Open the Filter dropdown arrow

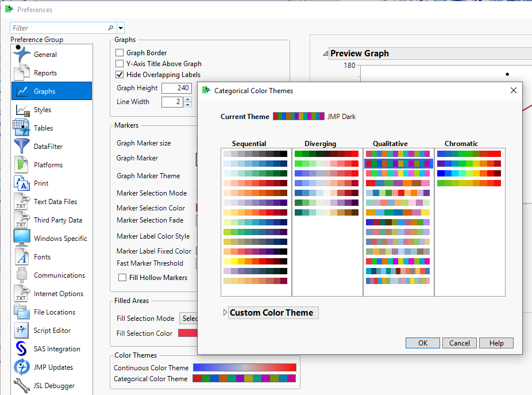click(x=120, y=27)
